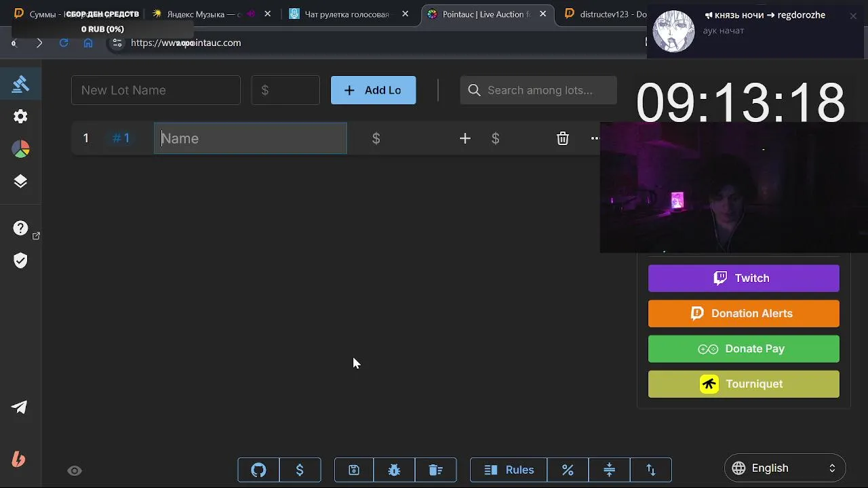Focus the new lot dollar amount field

pyautogui.click(x=285, y=90)
